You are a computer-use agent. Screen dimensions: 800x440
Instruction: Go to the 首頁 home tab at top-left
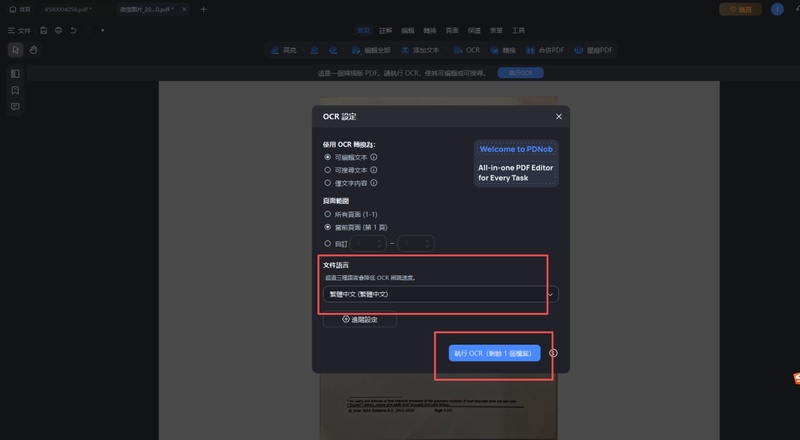20,9
